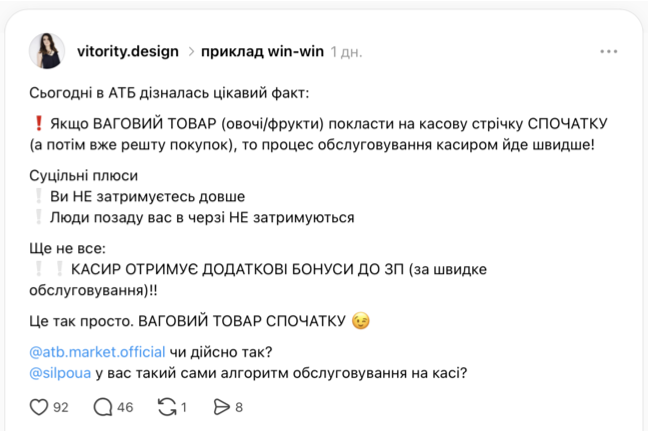Open replies via the speech bubble icon
This screenshot has height=431, width=649.
(103, 407)
